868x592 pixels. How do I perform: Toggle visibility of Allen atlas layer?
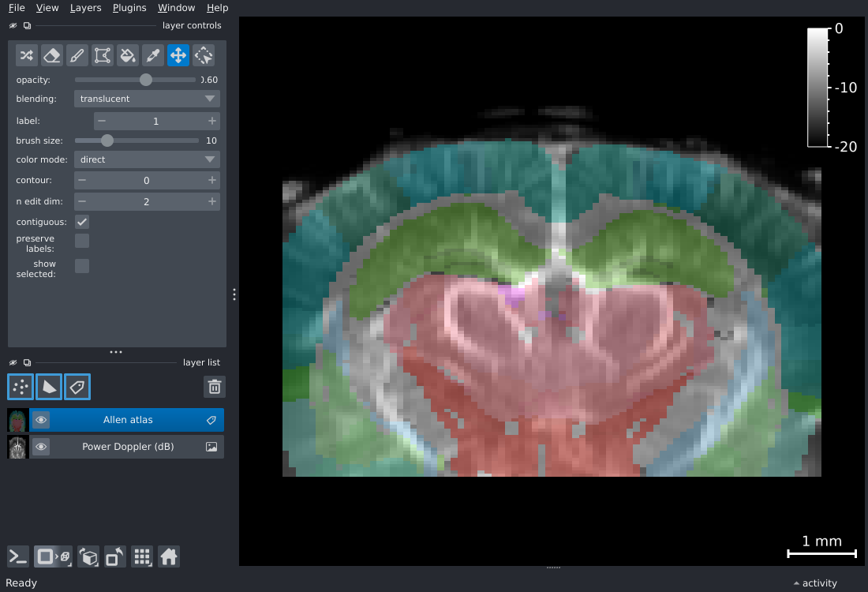[41, 421]
